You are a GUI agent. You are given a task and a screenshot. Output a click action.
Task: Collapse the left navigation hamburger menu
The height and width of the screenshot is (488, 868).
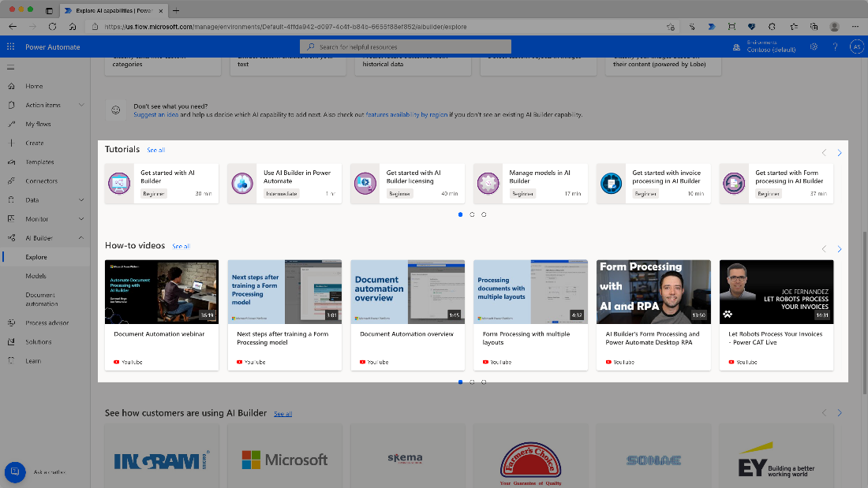(11, 68)
